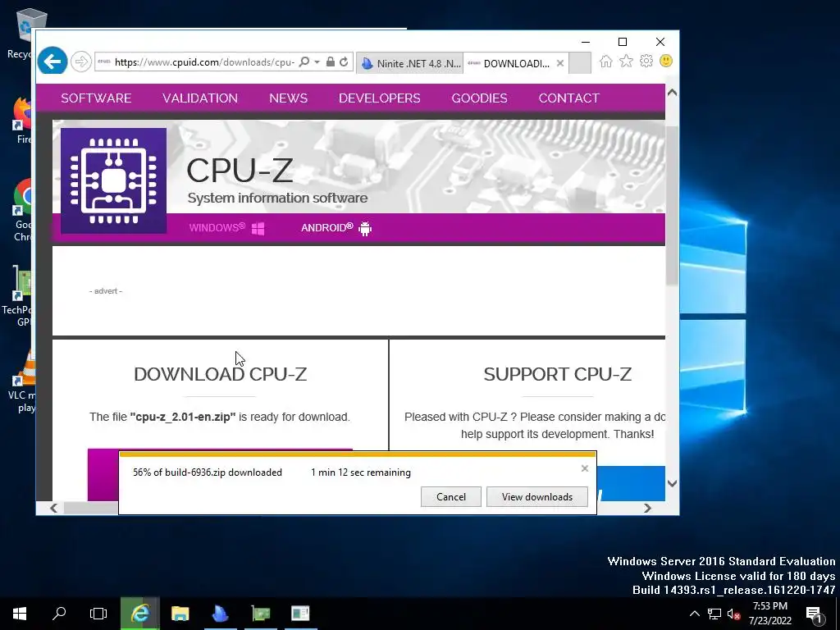Click the CPU-Z chip logo image
The image size is (840, 630).
tap(113, 181)
